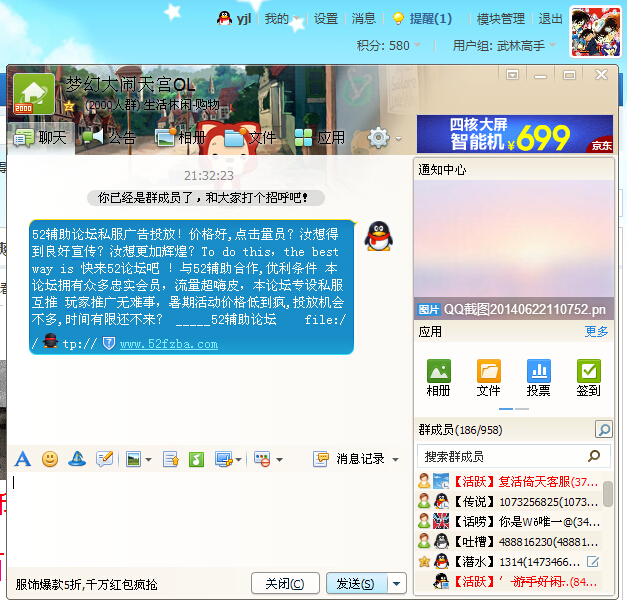The image size is (627, 600).
Task: Select member 【吐槽】48816230
Action: [x=509, y=542]
